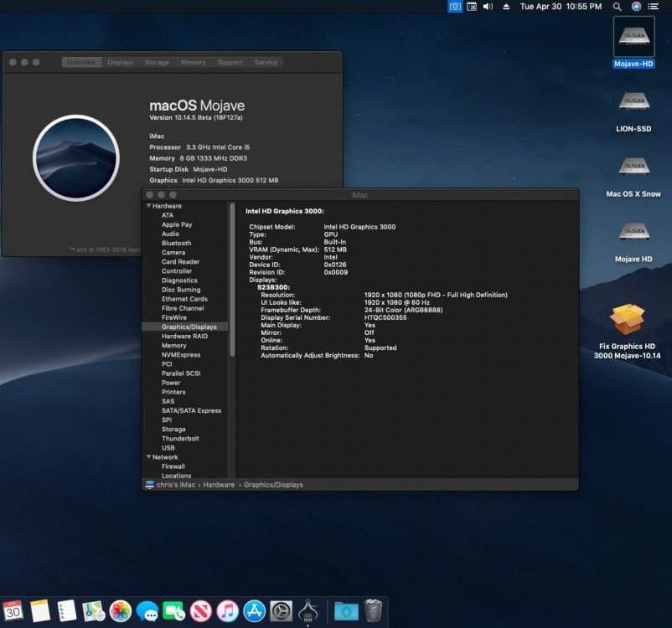Open Fix Graphics HD 3000 package icon

[x=627, y=320]
